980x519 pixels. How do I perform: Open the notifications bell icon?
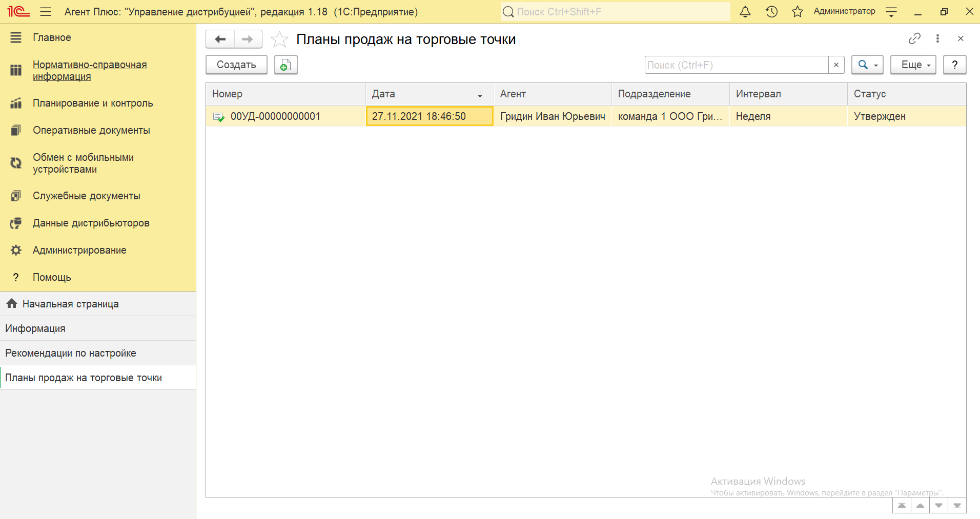coord(745,12)
